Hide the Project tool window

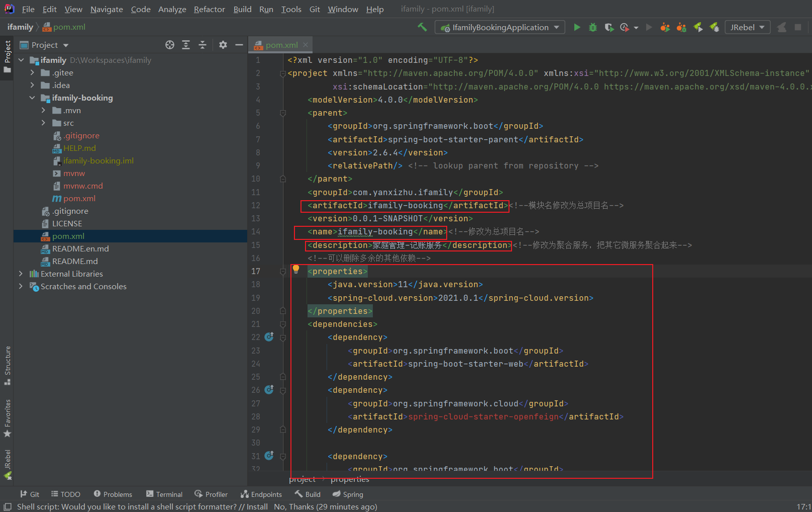(239, 45)
